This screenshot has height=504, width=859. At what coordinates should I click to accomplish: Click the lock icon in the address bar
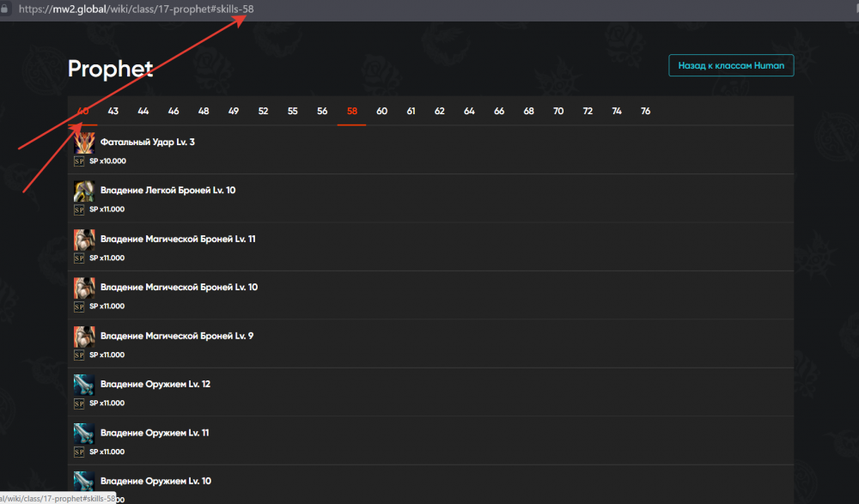click(x=7, y=9)
